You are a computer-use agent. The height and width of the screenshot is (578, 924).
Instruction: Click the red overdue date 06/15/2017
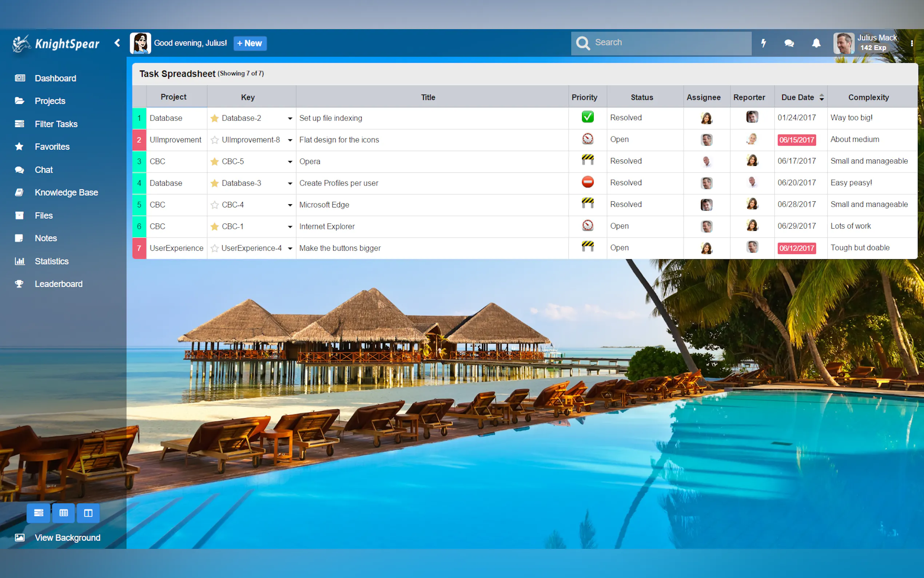[796, 140]
